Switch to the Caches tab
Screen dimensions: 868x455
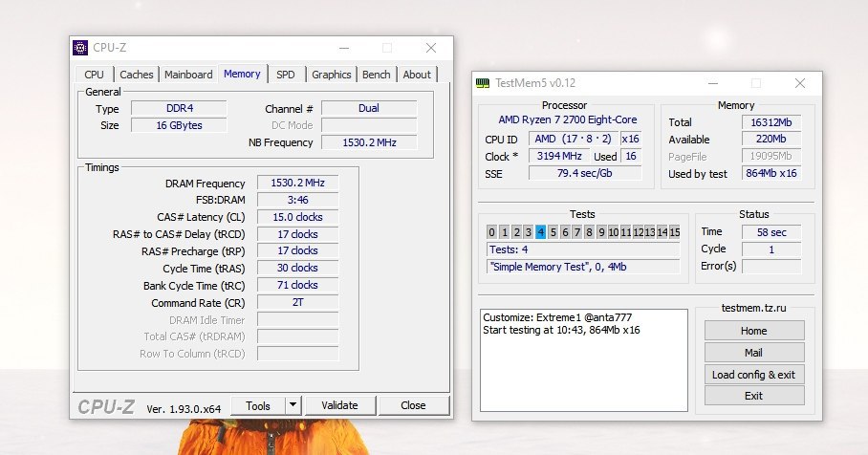pos(136,75)
